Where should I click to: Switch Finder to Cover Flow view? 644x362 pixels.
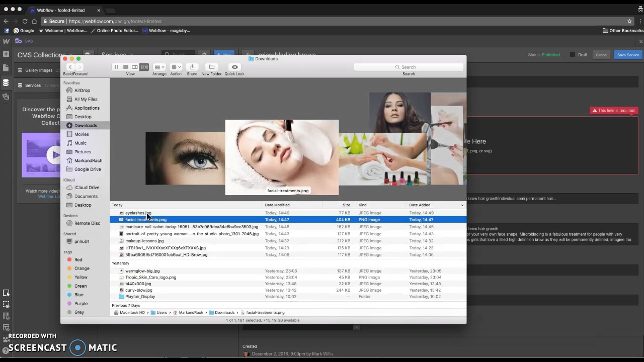click(144, 67)
